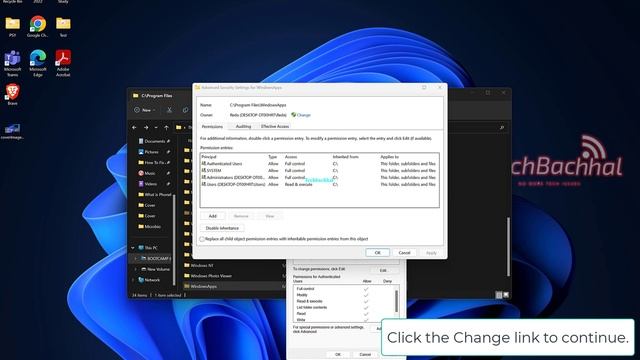
Task: Tick Replace all child object permission entries
Action: [202, 239]
